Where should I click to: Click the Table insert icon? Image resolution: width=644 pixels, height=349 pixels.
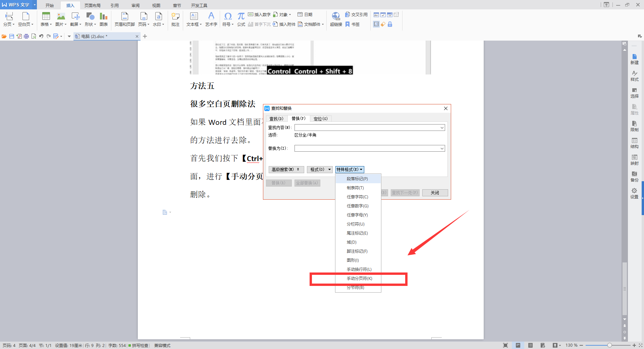[46, 16]
